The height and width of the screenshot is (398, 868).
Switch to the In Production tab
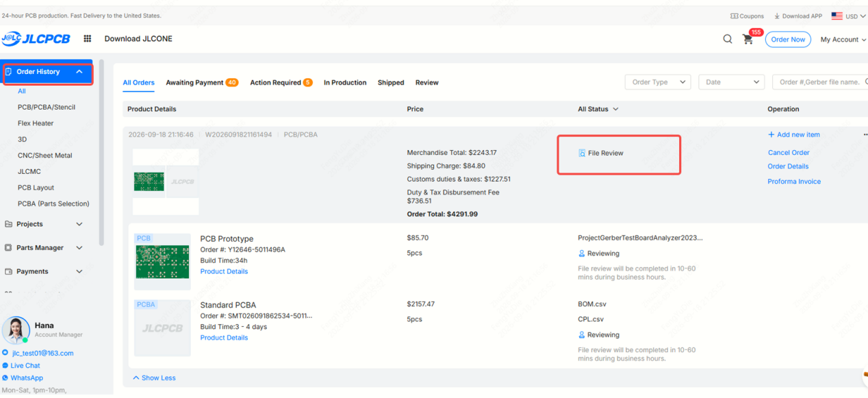(345, 83)
